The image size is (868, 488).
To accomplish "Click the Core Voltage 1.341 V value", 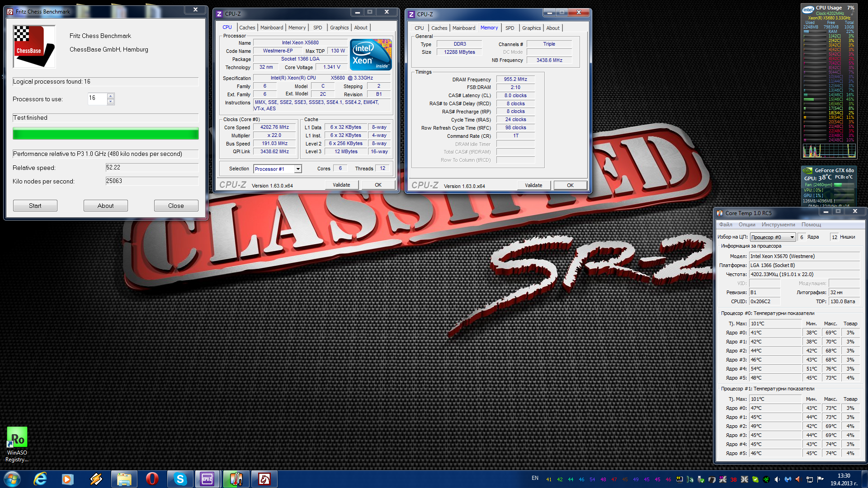I will [x=332, y=67].
